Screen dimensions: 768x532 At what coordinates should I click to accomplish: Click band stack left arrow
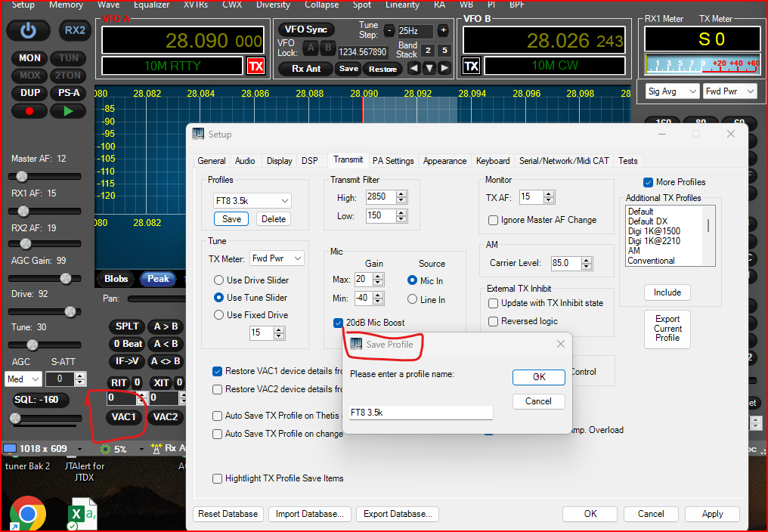[413, 68]
